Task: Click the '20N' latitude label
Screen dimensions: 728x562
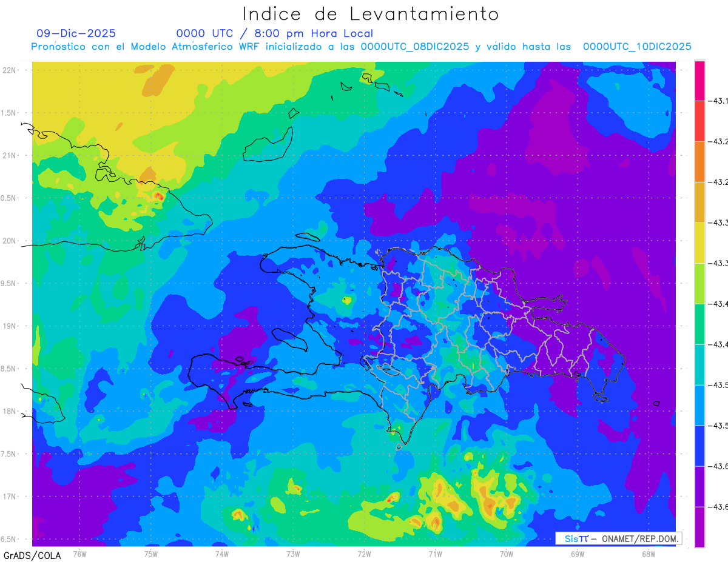Action: tap(9, 241)
